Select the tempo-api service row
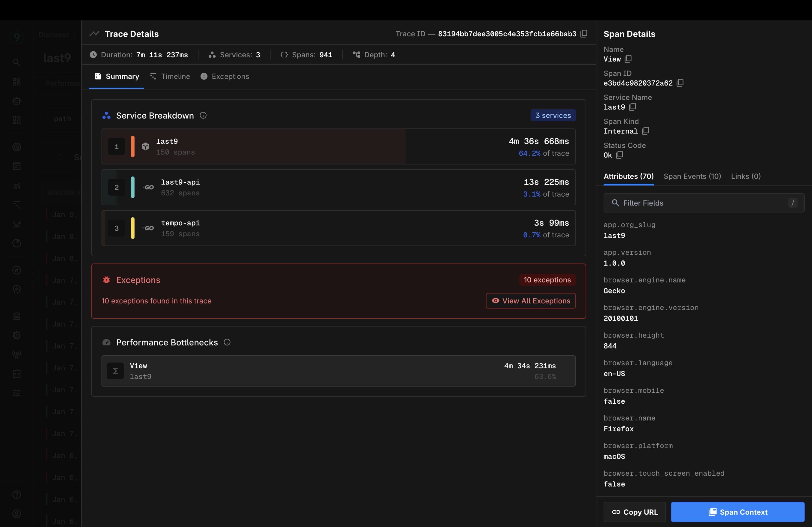Image resolution: width=812 pixels, height=527 pixels. coord(338,228)
